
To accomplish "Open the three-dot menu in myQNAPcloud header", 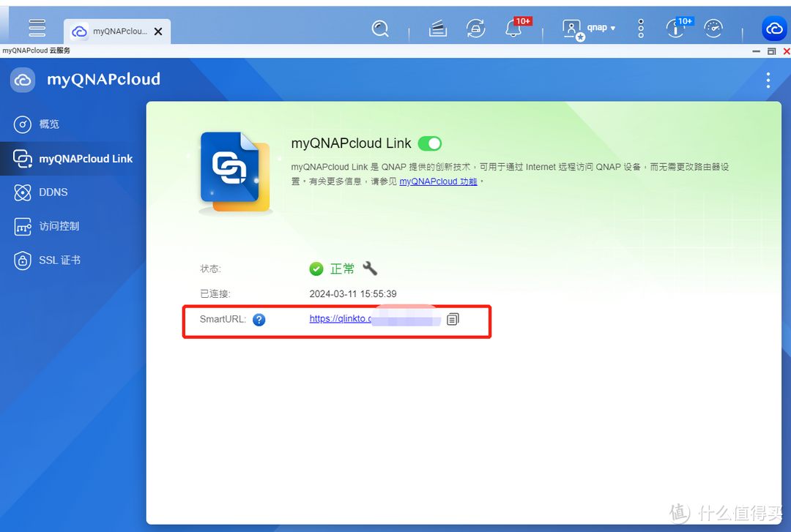I will [x=768, y=80].
